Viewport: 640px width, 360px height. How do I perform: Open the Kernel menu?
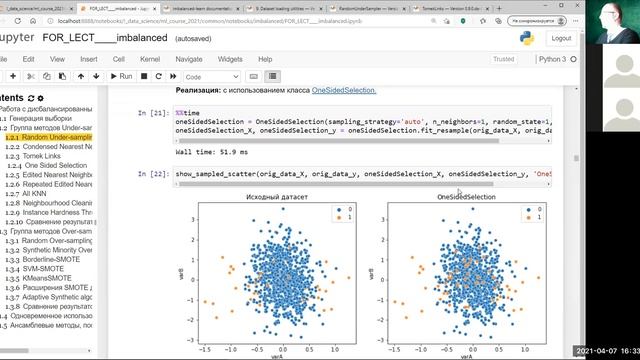tap(150, 59)
